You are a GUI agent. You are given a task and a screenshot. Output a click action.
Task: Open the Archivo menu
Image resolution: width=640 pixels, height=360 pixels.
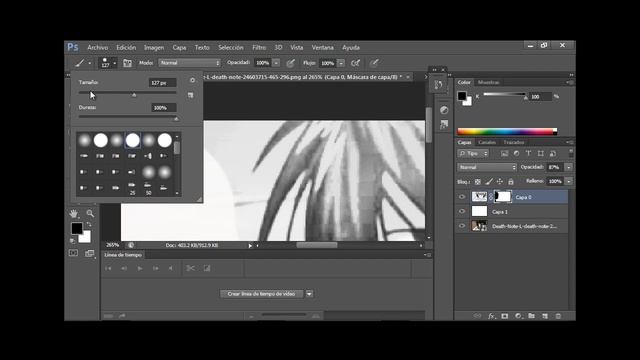click(98, 47)
